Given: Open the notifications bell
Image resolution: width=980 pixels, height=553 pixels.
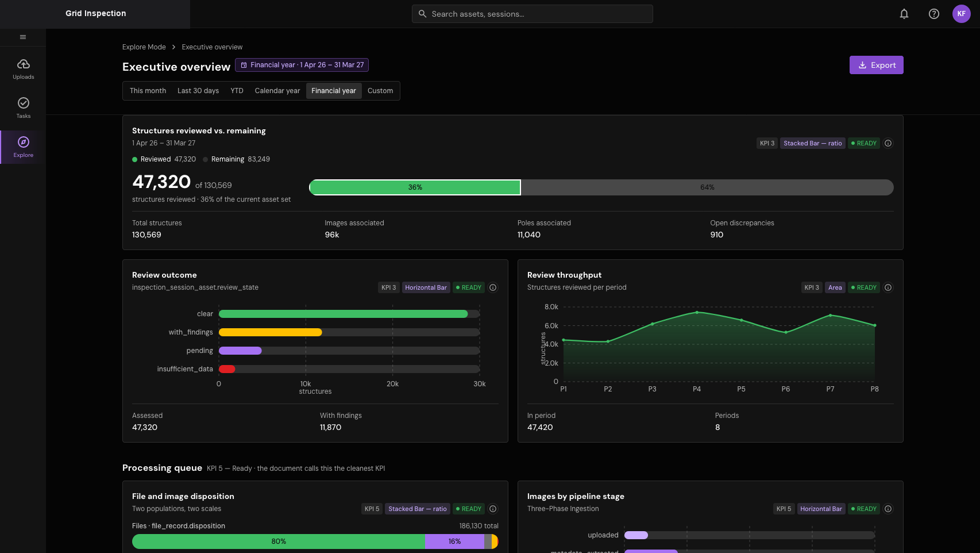Looking at the screenshot, I should (904, 14).
